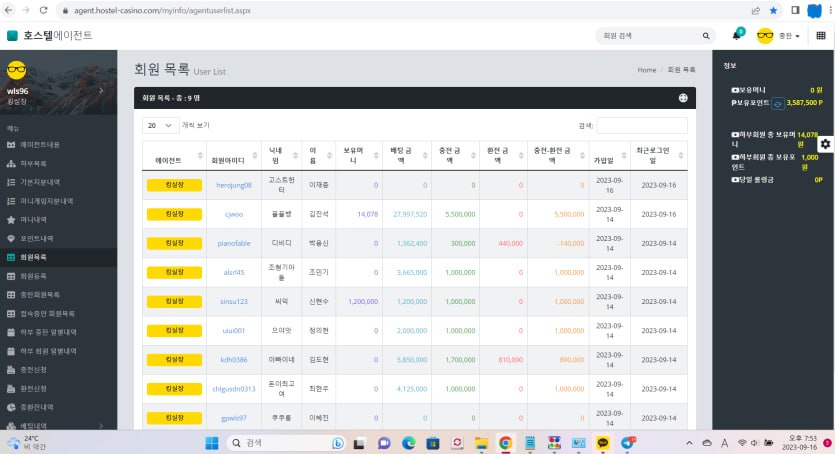The image size is (835, 454).
Task: Go to 충전신청 in the sidebar
Action: click(x=34, y=369)
